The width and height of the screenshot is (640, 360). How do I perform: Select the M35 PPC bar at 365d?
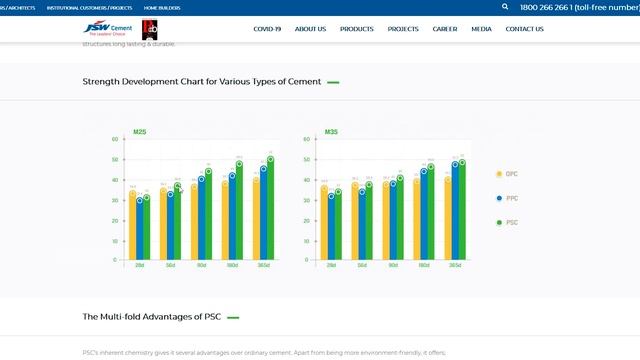(455, 211)
